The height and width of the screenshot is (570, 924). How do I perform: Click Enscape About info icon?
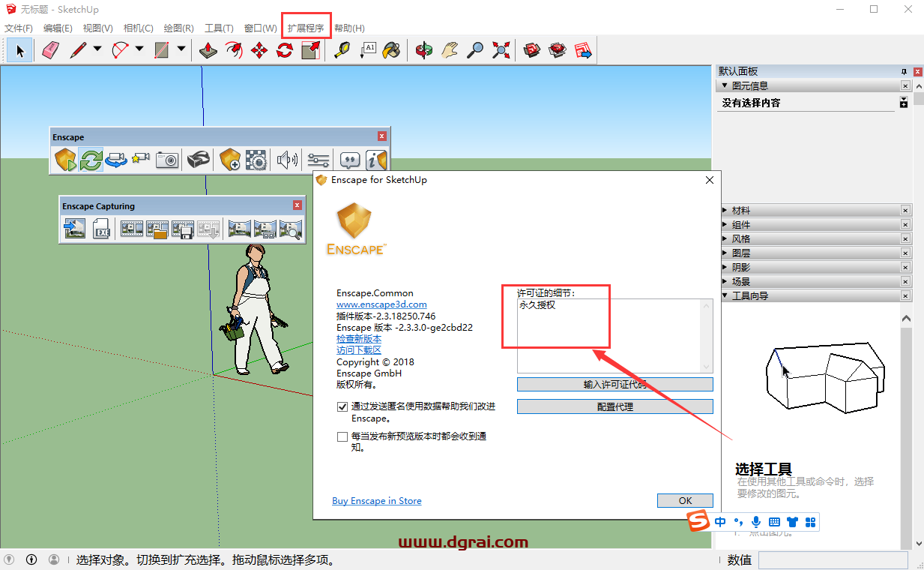tap(376, 159)
